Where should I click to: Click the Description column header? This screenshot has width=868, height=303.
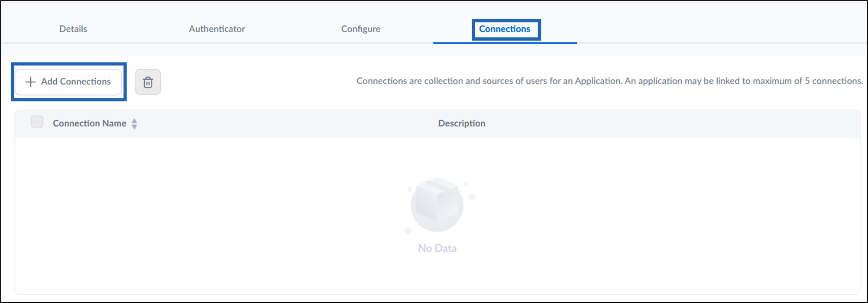pos(462,123)
